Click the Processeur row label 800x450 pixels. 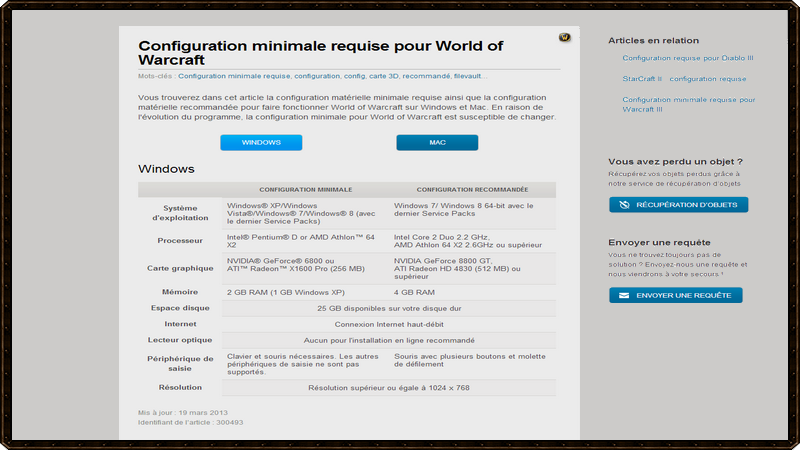pos(180,240)
